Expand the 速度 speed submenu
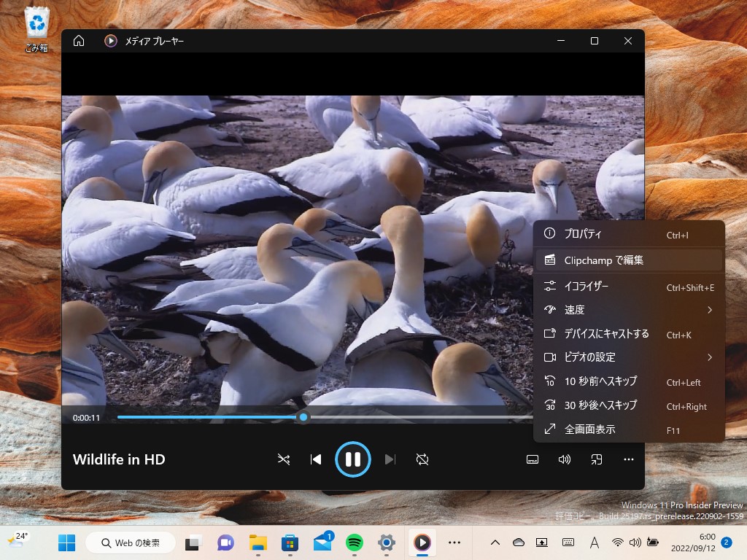 click(629, 310)
